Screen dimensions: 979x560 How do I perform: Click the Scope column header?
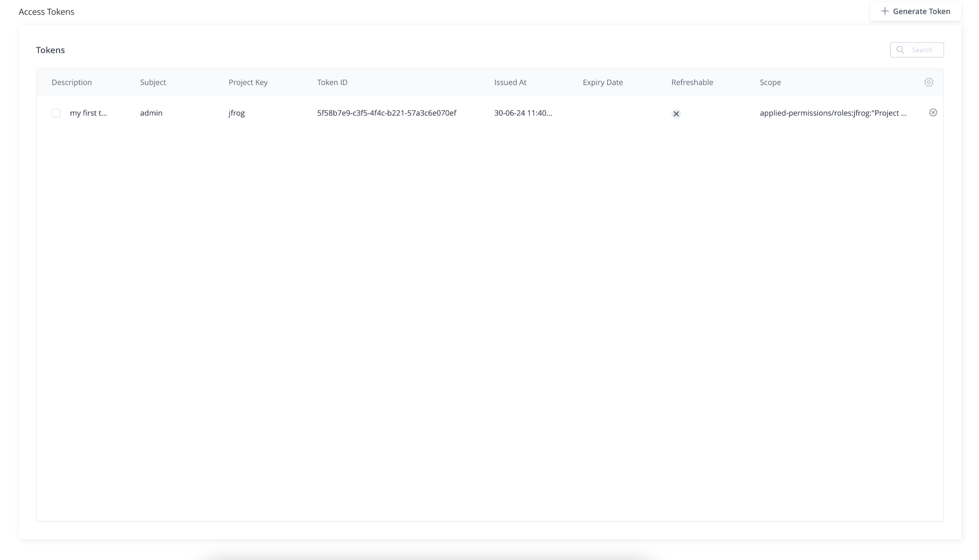point(770,82)
